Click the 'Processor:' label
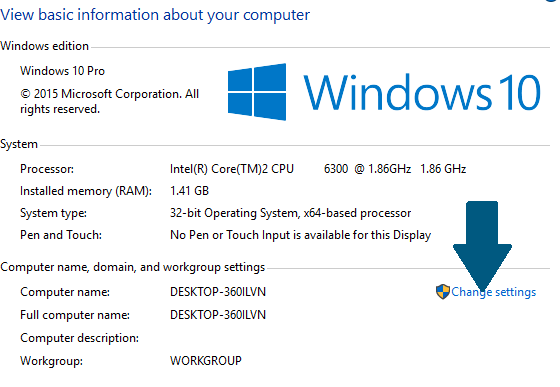 click(47, 169)
